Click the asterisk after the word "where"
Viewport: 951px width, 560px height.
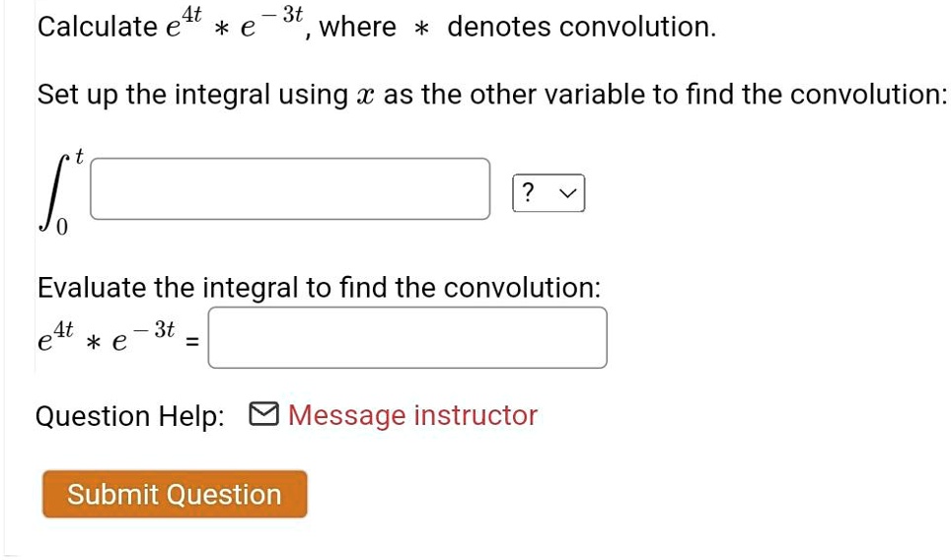tap(421, 29)
